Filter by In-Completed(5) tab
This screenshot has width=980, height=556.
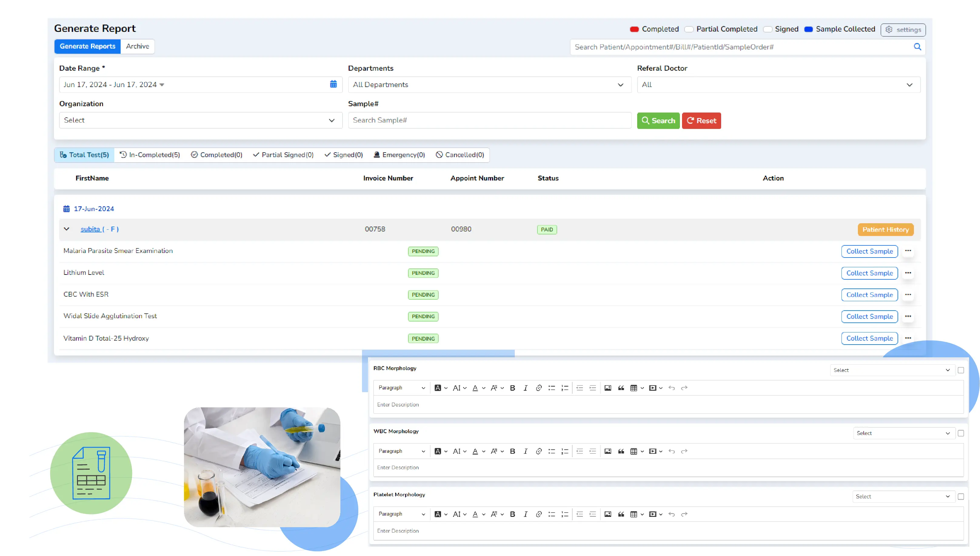150,155
